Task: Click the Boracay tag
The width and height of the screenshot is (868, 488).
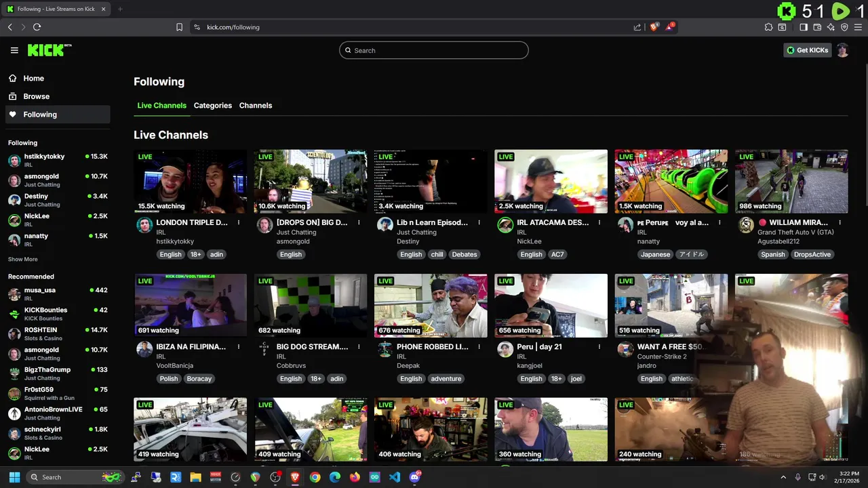Action: point(199,379)
